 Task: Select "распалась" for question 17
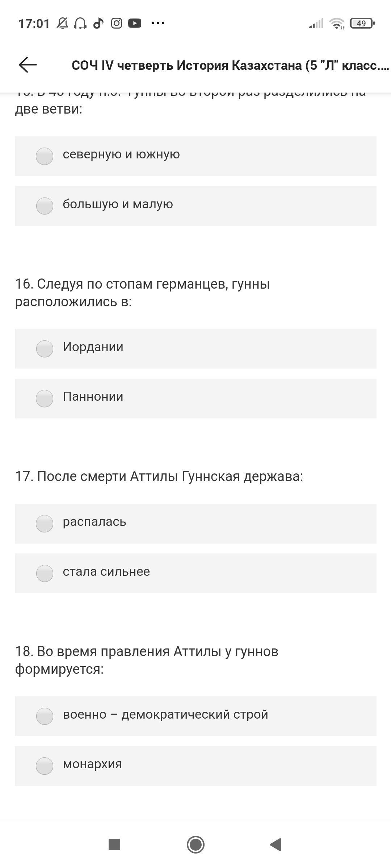click(x=195, y=524)
